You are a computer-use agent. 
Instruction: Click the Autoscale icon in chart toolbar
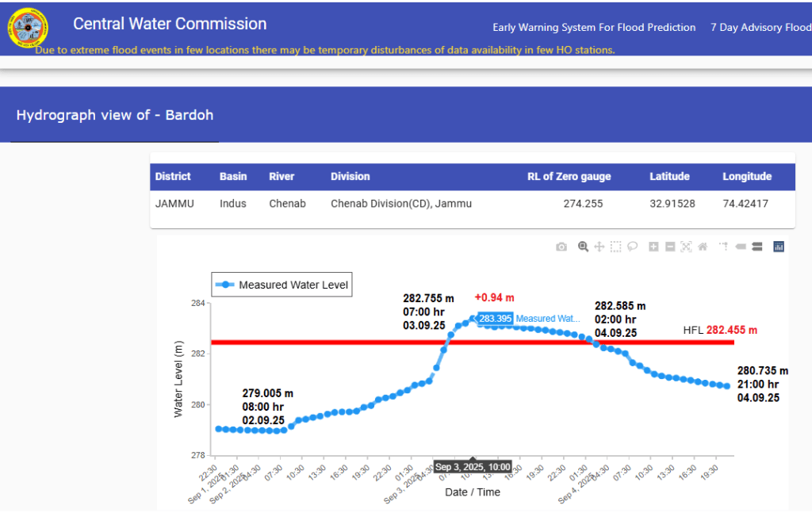coord(686,247)
